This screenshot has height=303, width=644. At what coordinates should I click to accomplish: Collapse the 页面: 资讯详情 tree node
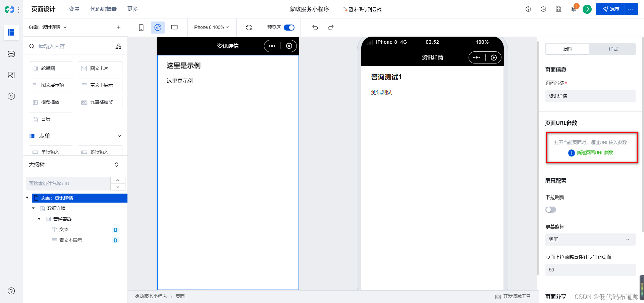coord(28,198)
